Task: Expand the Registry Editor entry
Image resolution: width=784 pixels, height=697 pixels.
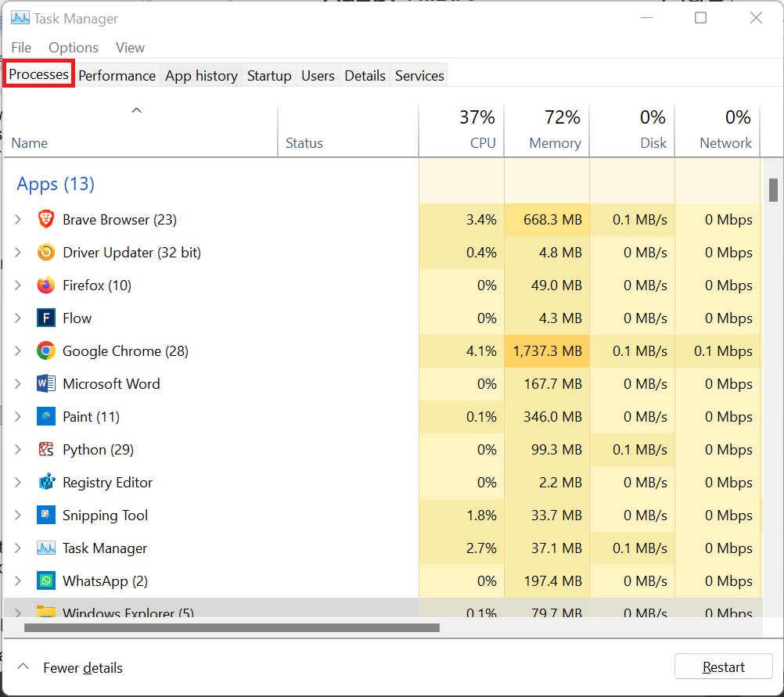Action: coord(18,482)
